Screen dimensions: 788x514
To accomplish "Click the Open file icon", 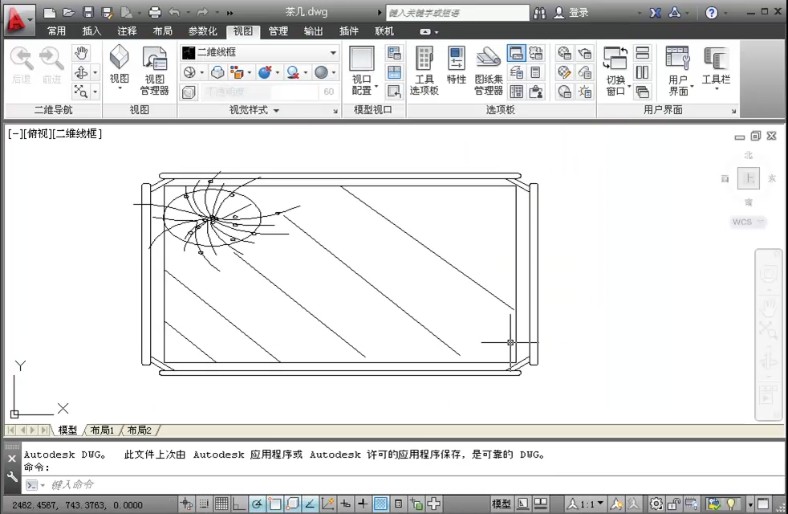I will (x=68, y=13).
